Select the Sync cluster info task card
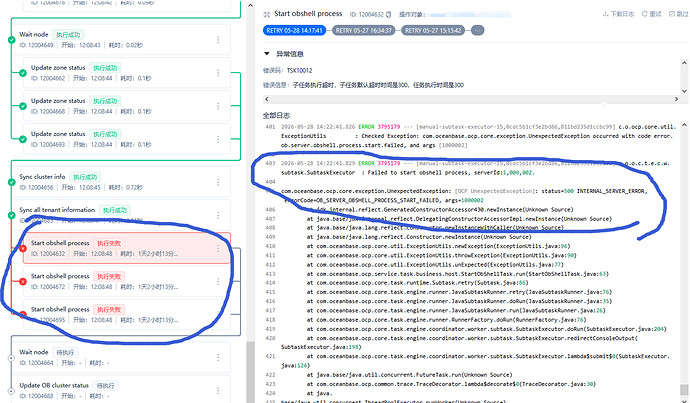Viewport: 690px width, 403px height. pyautogui.click(x=121, y=182)
